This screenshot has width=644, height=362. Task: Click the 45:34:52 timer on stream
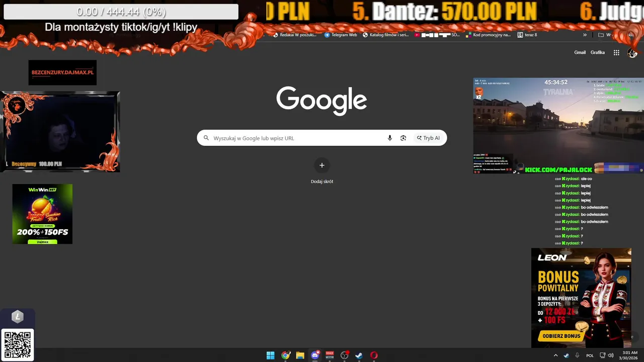coord(556,82)
